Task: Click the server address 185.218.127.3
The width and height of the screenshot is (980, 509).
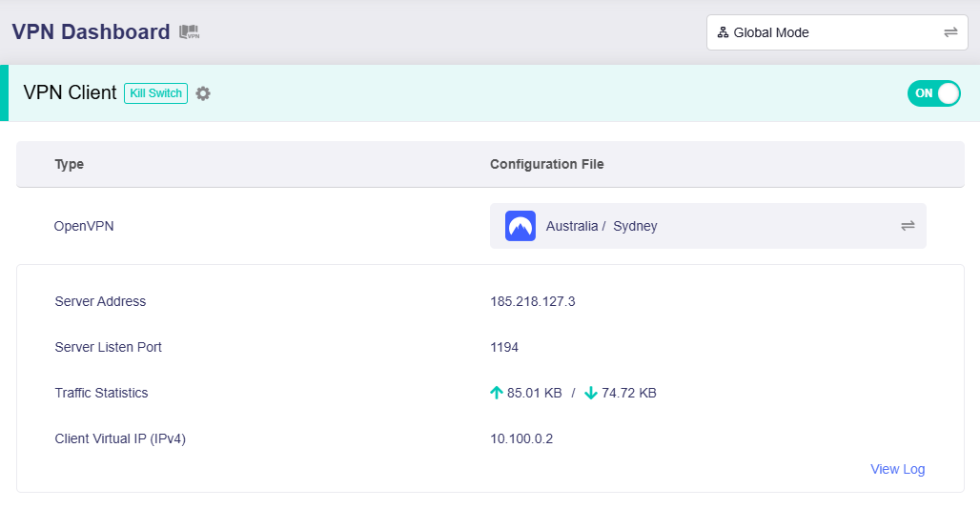Action: click(532, 301)
